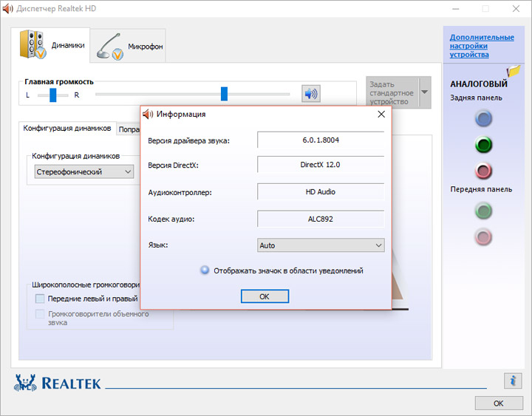Close the Realtek HD window
This screenshot has width=532, height=416.
pos(516,8)
